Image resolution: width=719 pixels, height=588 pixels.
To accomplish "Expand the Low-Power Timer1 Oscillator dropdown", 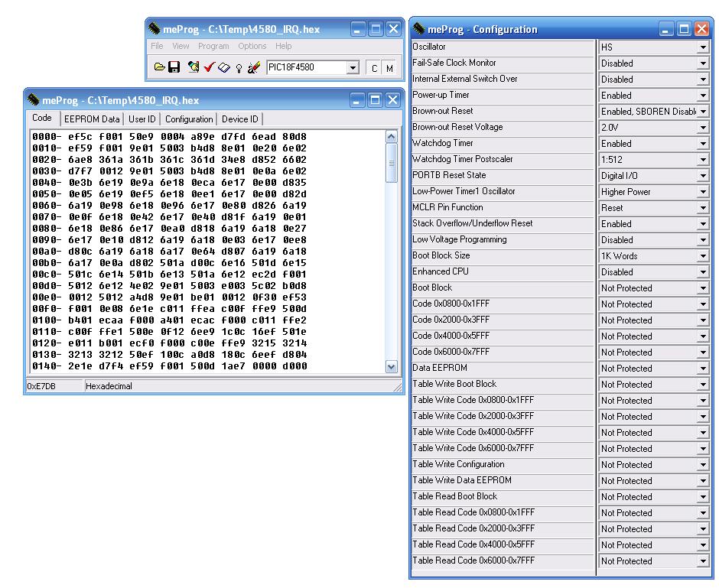I will click(x=703, y=192).
